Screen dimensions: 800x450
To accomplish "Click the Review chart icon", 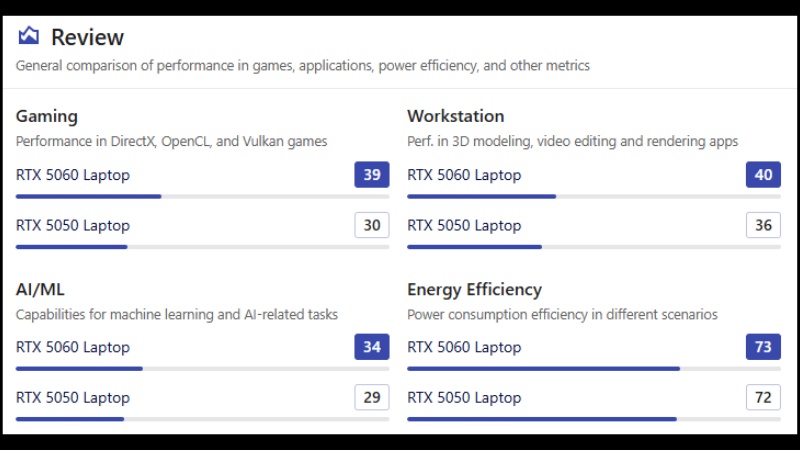I will pyautogui.click(x=29, y=36).
